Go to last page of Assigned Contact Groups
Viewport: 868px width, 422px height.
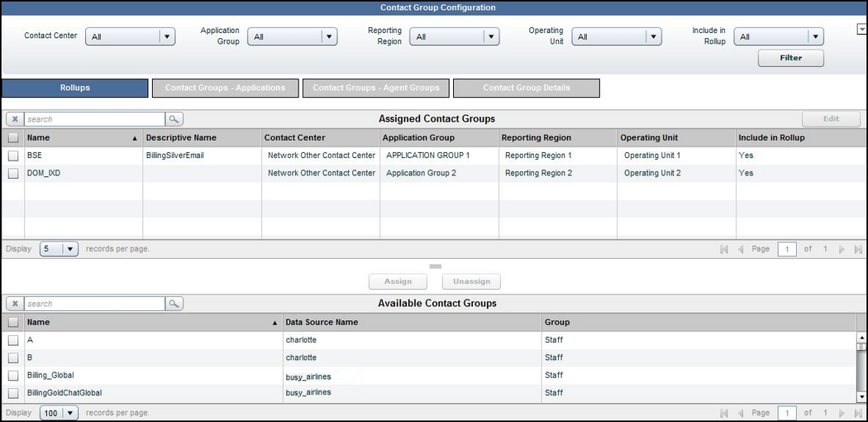point(857,249)
